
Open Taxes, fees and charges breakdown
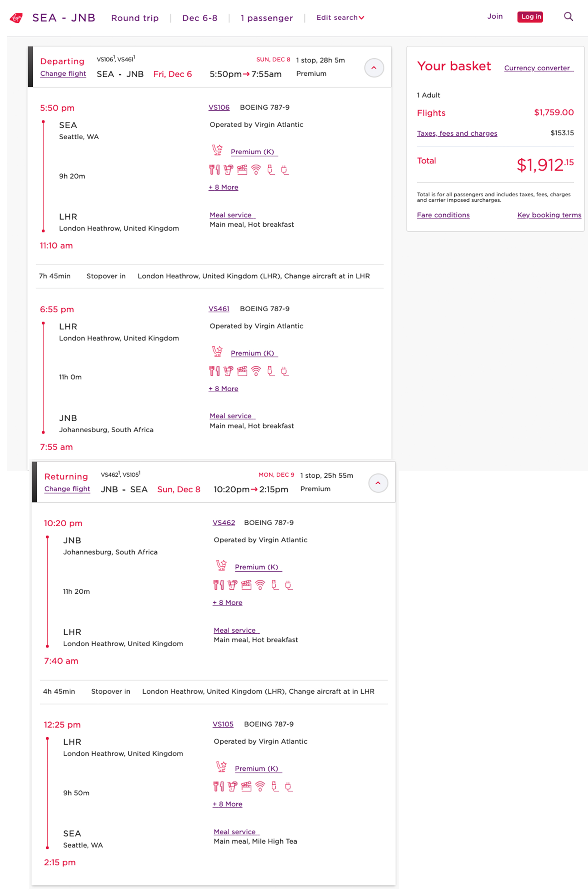457,133
